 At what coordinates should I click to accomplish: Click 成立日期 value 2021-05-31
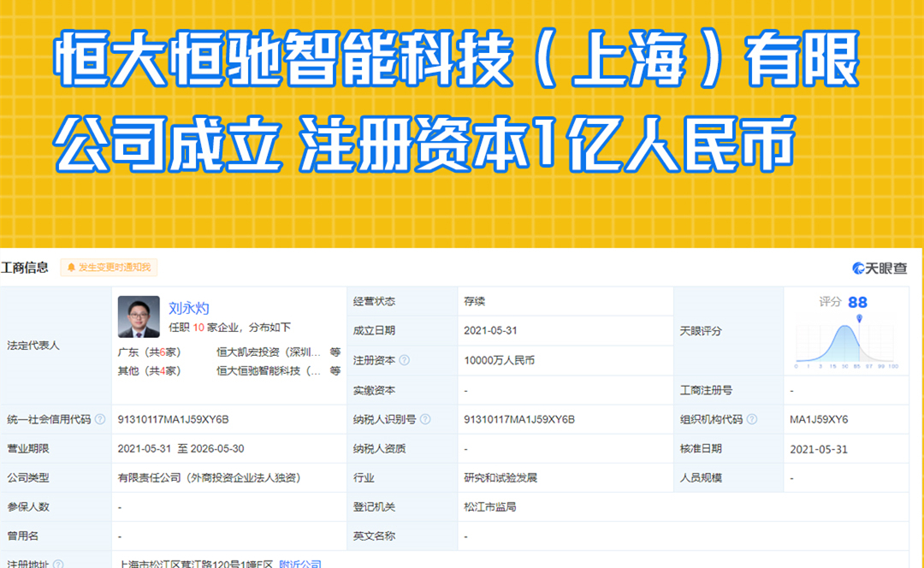point(490,330)
